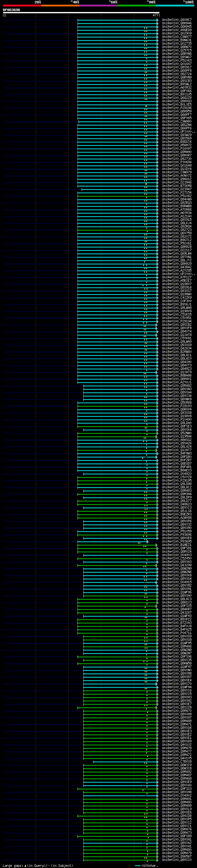The width and height of the screenshot is (197, 868).
Task: Select hit label UniRef100_Q52NW0
Action: 177,433
